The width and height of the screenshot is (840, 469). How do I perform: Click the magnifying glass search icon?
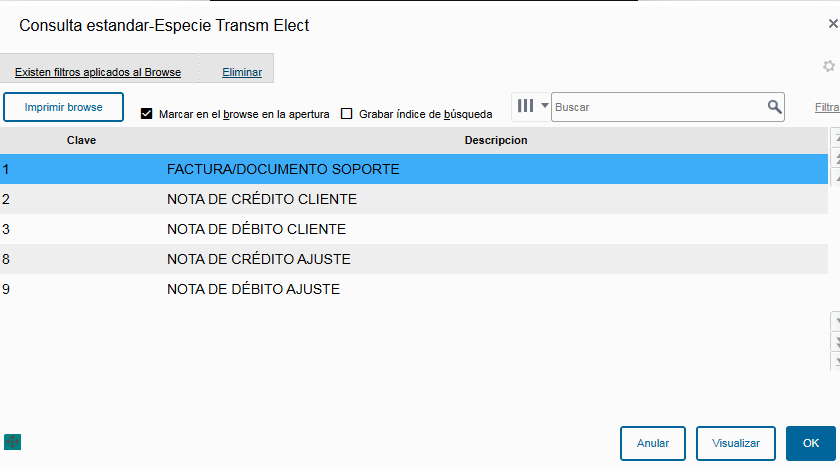pyautogui.click(x=774, y=107)
